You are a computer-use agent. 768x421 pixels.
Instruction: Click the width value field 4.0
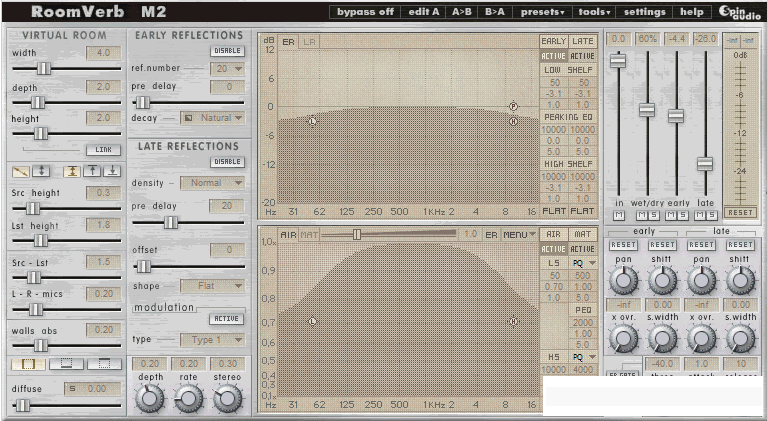click(103, 53)
